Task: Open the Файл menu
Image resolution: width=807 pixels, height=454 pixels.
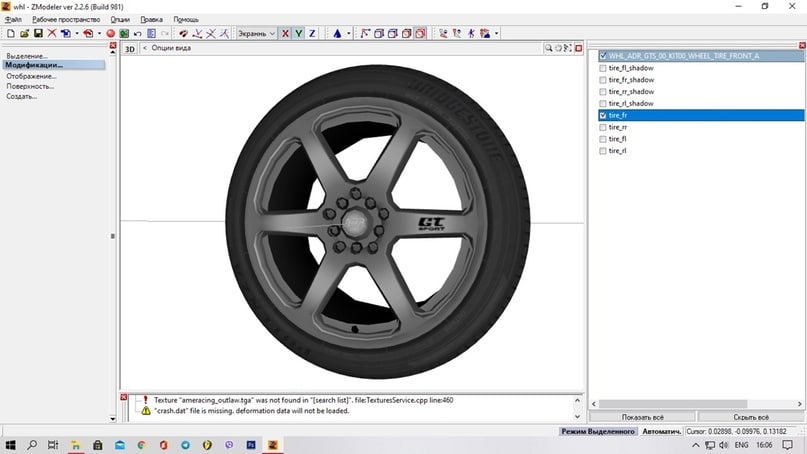Action: (13, 20)
